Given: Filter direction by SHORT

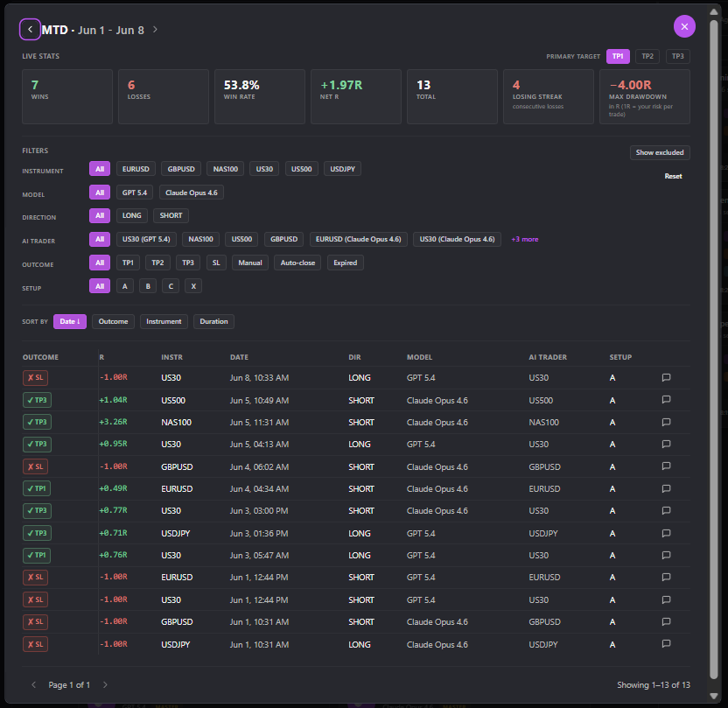Looking at the screenshot, I should (171, 215).
